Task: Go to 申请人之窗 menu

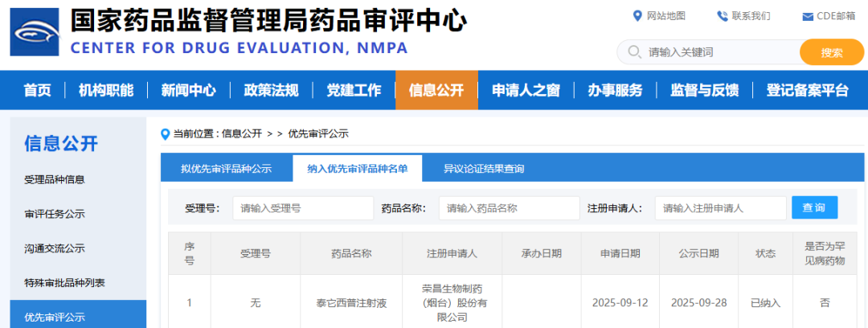Action: pyautogui.click(x=526, y=90)
